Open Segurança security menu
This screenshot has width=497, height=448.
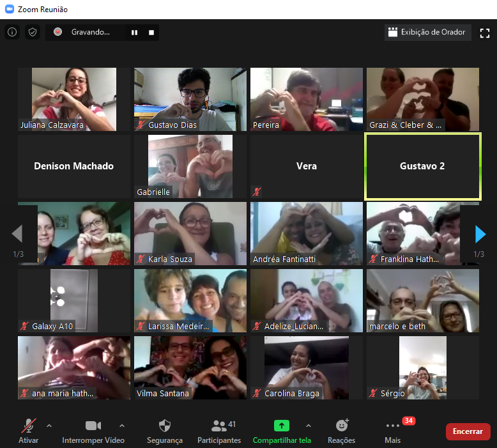coord(165,431)
